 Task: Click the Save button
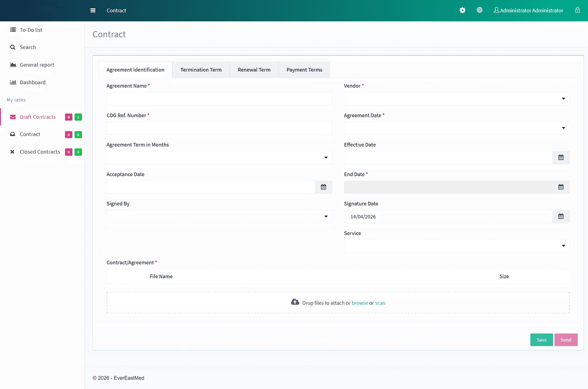point(541,340)
